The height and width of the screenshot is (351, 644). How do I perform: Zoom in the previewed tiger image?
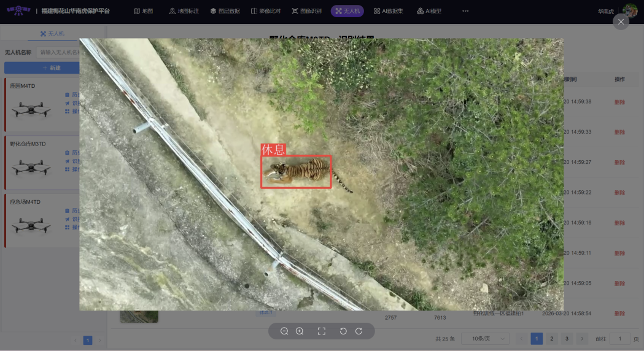300,331
